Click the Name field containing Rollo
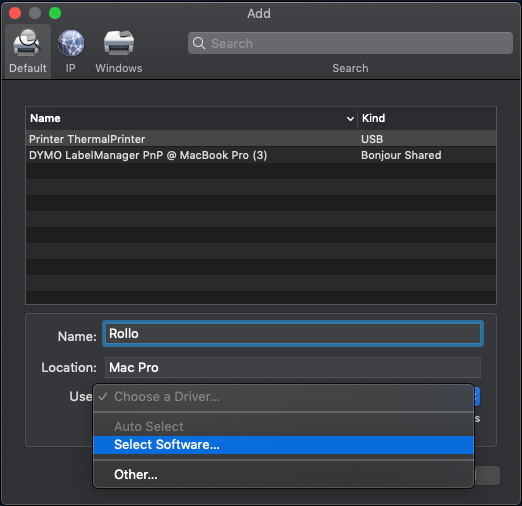 tap(293, 334)
